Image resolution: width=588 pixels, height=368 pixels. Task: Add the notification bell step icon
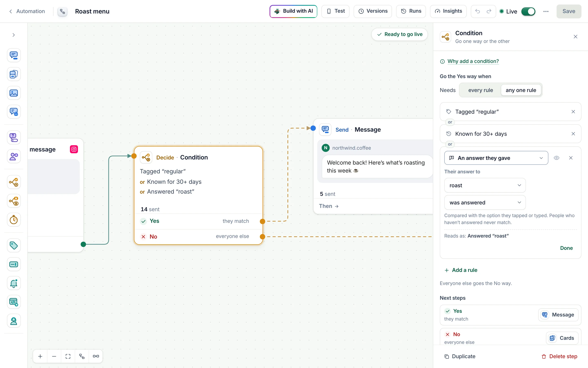(14, 283)
